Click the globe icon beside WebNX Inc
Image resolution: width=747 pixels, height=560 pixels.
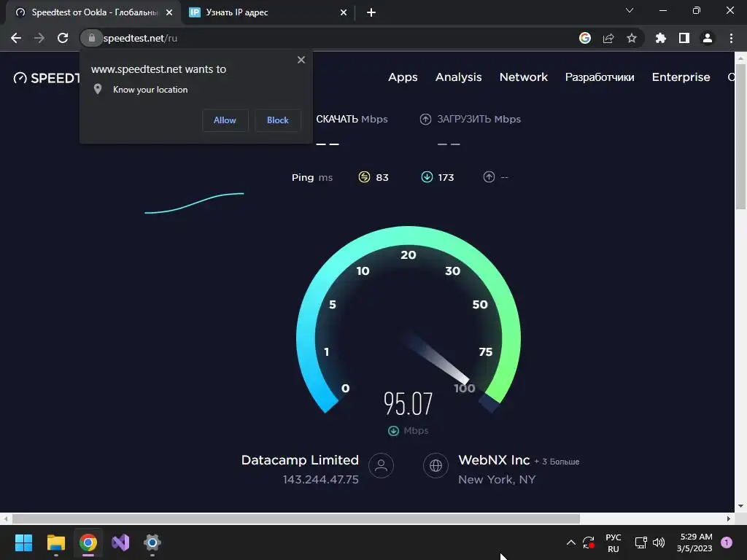tap(436, 465)
